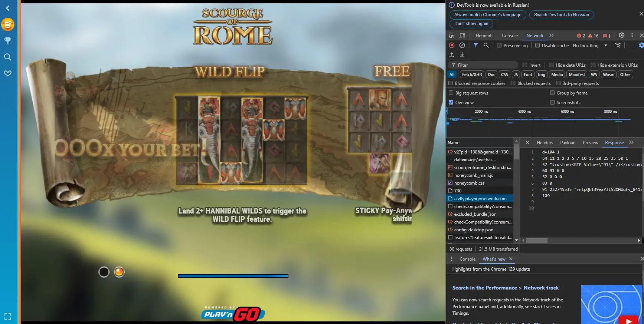Image resolution: width=644 pixels, height=324 pixels.
Task: Toggle fullscreen icon at sidebar bottom
Action: 8,317
